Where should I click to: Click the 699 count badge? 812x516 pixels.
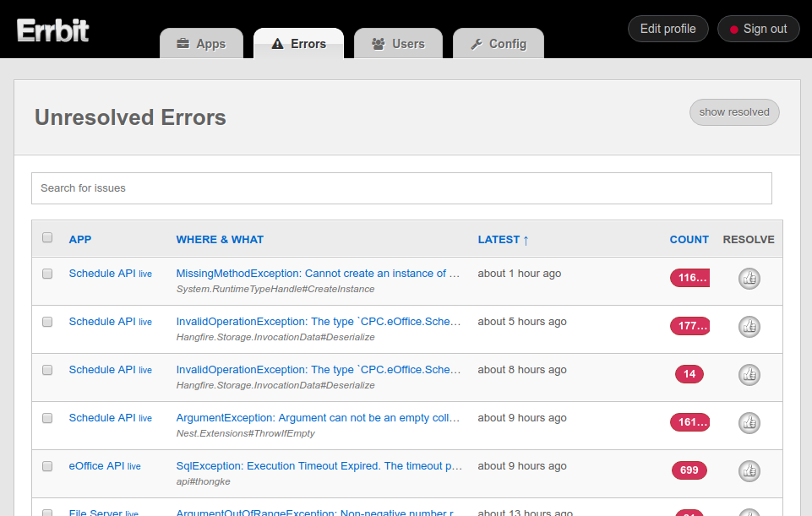pyautogui.click(x=689, y=470)
